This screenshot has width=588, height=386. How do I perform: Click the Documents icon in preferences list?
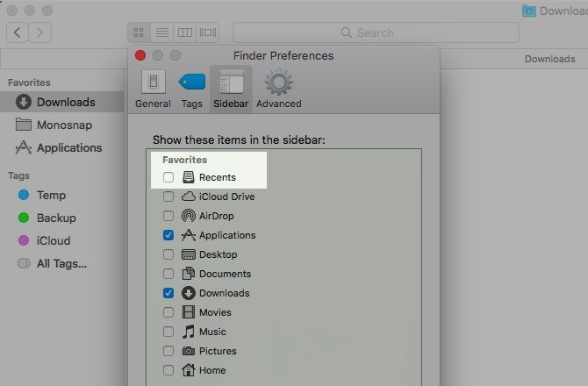[x=189, y=274]
